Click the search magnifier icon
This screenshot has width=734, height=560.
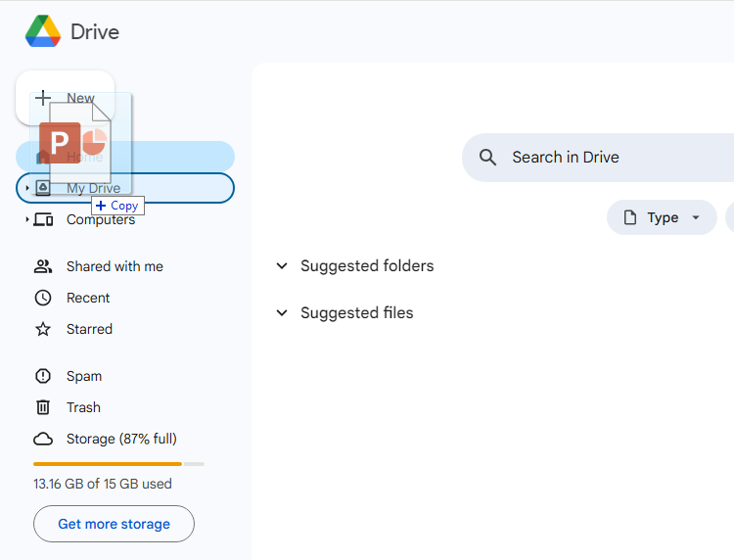(487, 158)
